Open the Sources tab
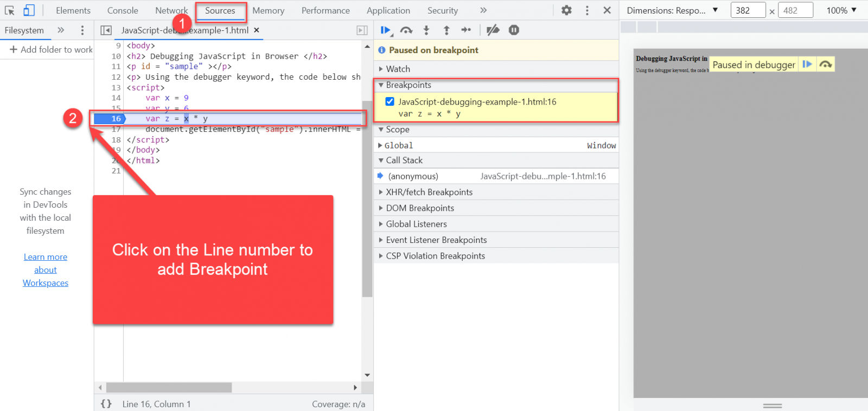The height and width of the screenshot is (411, 868). [x=220, y=10]
